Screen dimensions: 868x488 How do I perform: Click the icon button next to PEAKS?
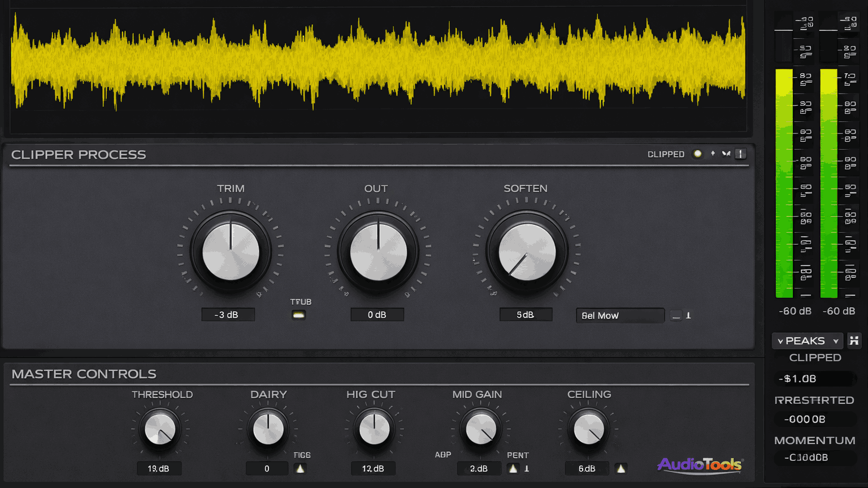coord(854,341)
